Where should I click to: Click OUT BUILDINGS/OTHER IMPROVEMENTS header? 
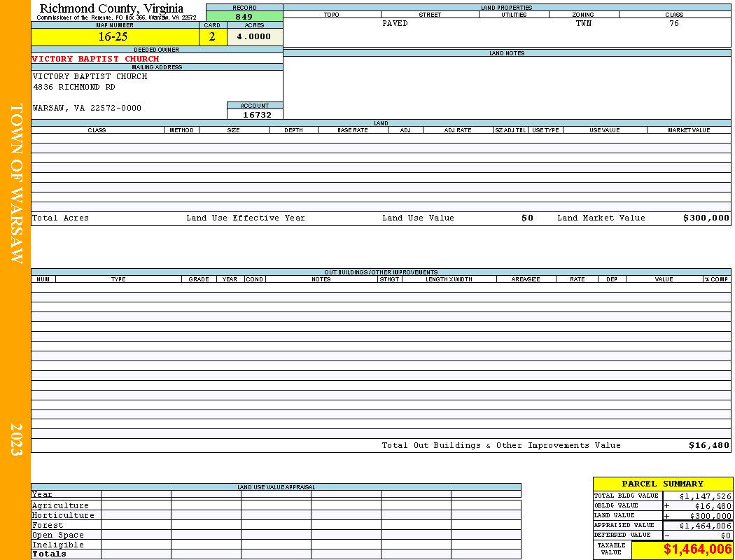[381, 272]
